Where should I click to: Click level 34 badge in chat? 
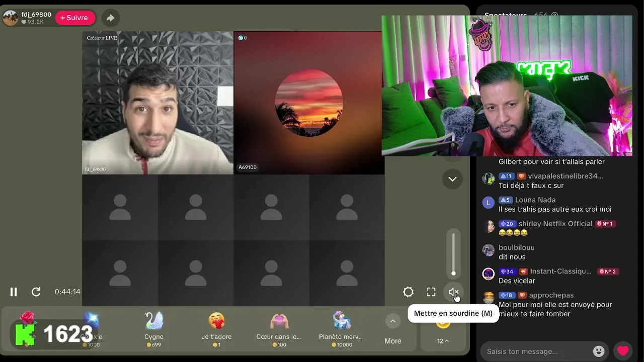pos(507,271)
